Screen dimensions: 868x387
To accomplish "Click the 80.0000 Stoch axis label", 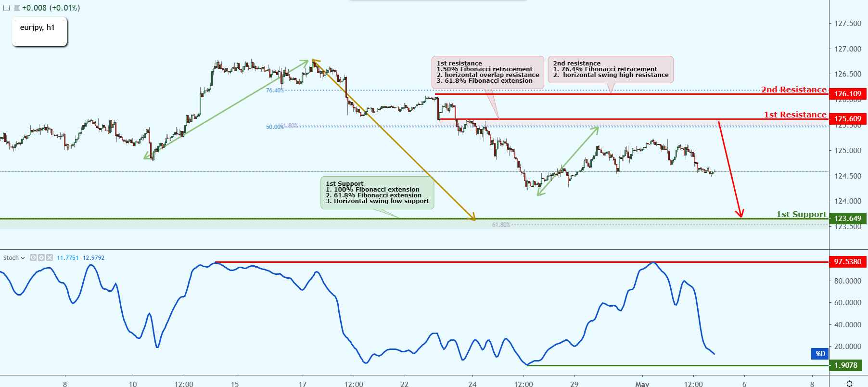I will coord(848,281).
